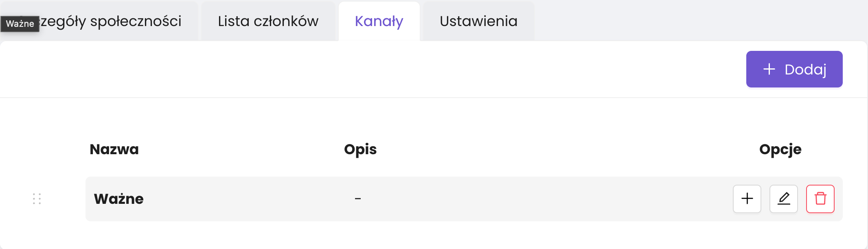The width and height of the screenshot is (868, 249).
Task: Click the plus symbol inside the Dodaj button
Action: tap(769, 69)
